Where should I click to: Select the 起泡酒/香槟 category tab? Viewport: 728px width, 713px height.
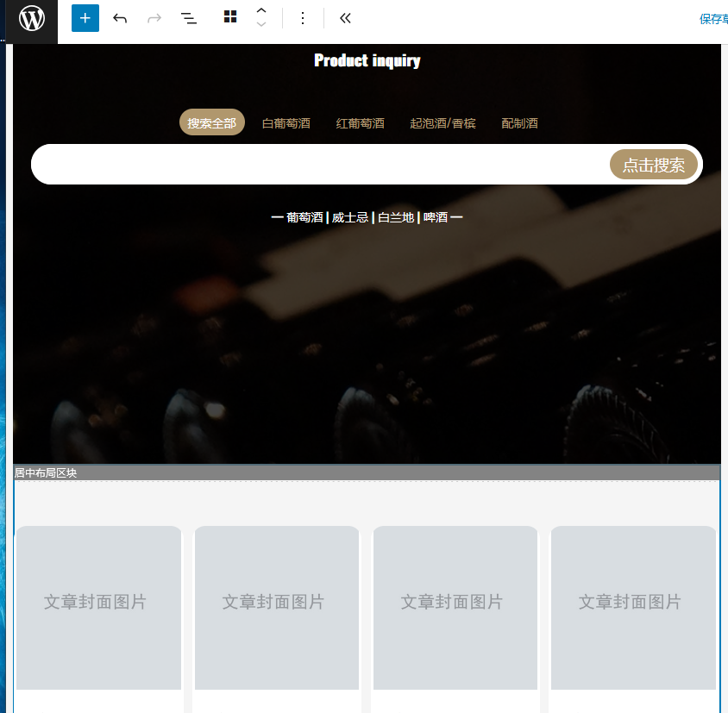coord(442,123)
